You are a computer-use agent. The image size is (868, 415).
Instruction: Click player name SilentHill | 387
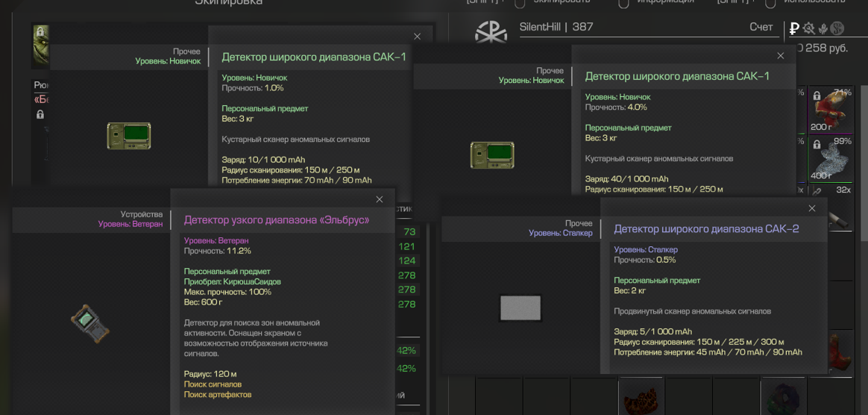coord(556,27)
